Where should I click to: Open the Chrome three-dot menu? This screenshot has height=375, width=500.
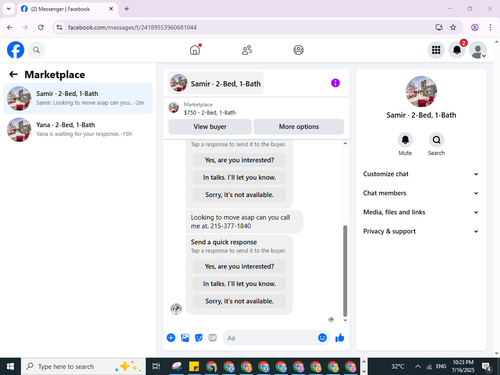tap(490, 27)
